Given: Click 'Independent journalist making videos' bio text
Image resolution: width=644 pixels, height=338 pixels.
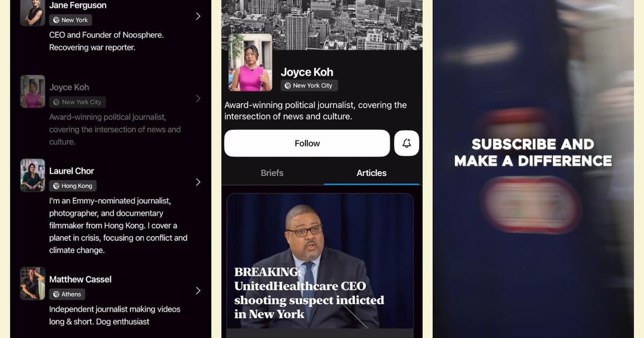Looking at the screenshot, I should [115, 315].
